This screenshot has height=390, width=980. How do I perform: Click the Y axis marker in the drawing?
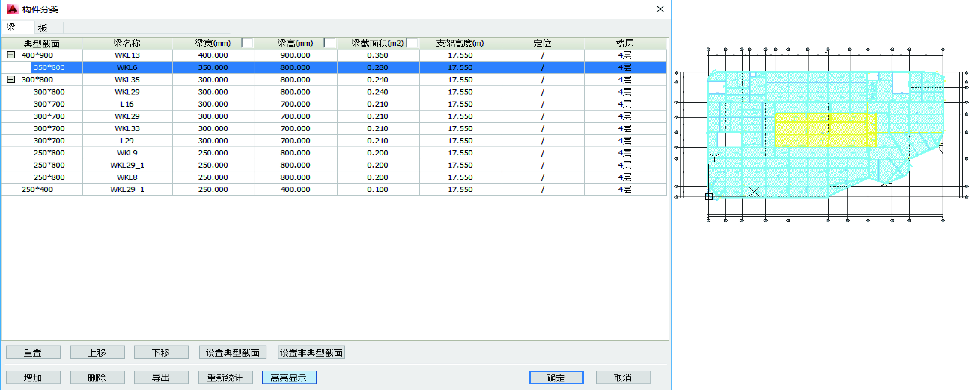point(714,157)
